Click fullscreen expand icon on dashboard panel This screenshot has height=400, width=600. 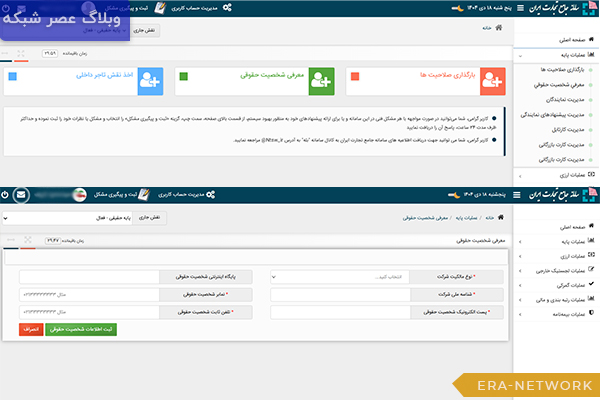click(x=21, y=53)
